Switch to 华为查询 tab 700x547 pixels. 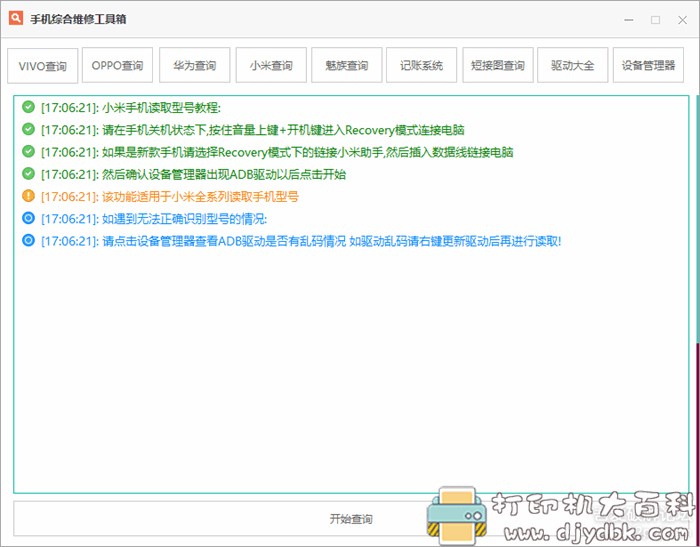[x=195, y=65]
